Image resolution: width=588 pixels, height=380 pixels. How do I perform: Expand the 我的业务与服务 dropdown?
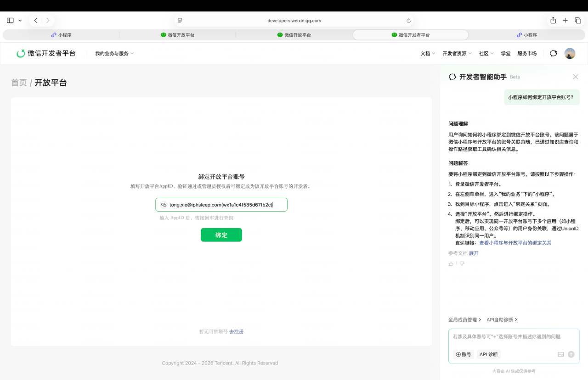pos(114,54)
